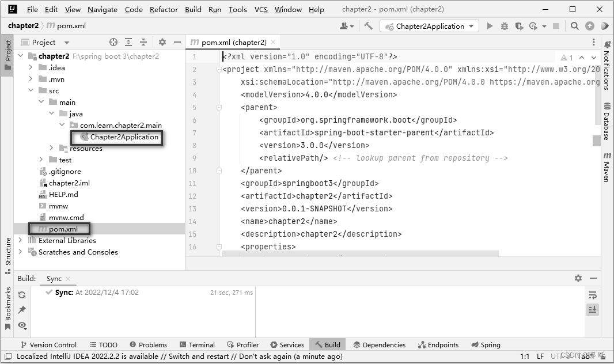
Task: Close the Sync tab in Build panel
Action: tap(68, 279)
